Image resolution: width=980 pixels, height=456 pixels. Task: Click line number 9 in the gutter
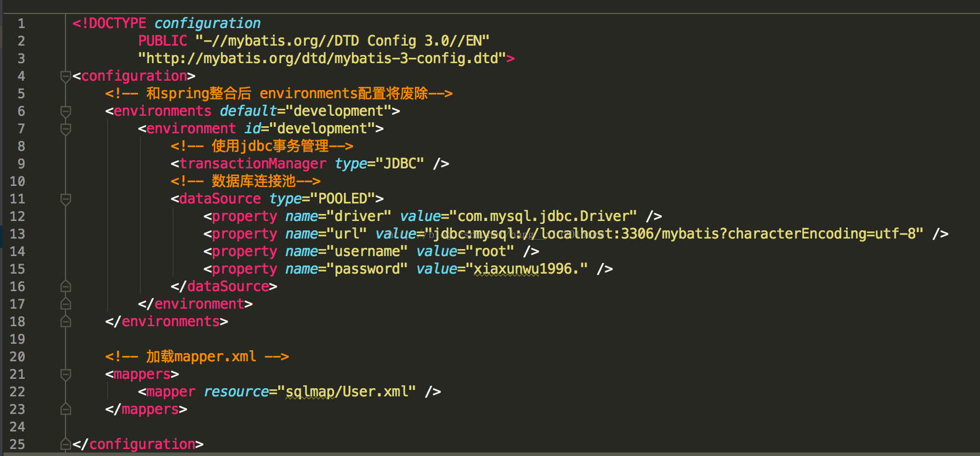pyautogui.click(x=21, y=164)
